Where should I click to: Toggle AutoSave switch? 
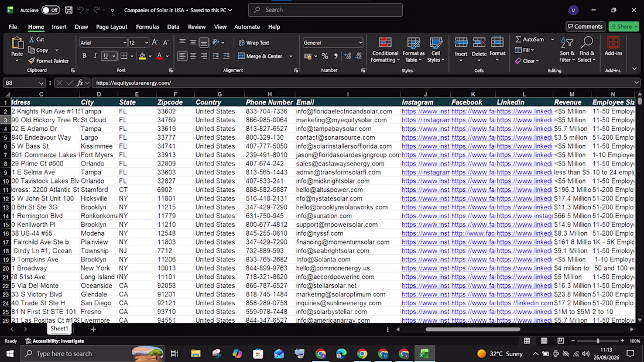click(x=50, y=10)
